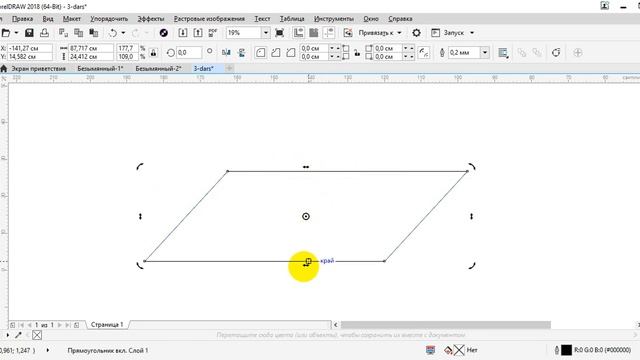Viewport: 640px width, 360px height.
Task: Open the Упорядочить menu
Action: point(109,19)
